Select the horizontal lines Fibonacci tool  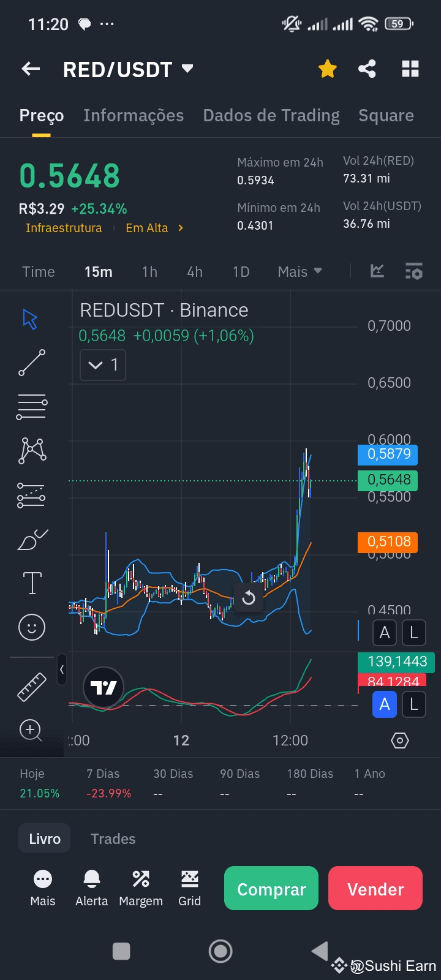[31, 407]
